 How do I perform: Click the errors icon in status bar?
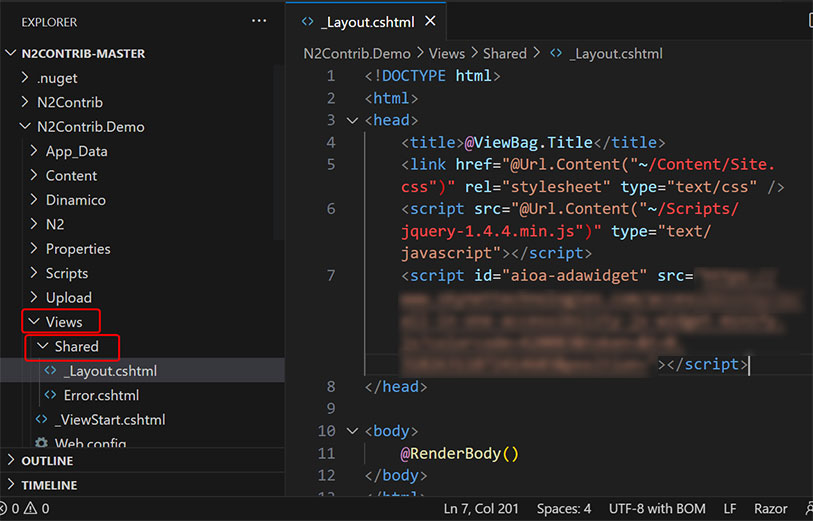(x=5, y=509)
